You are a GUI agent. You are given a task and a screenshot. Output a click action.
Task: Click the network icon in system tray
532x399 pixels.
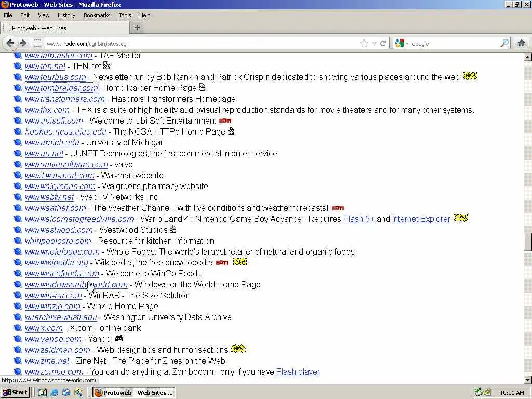(x=478, y=393)
